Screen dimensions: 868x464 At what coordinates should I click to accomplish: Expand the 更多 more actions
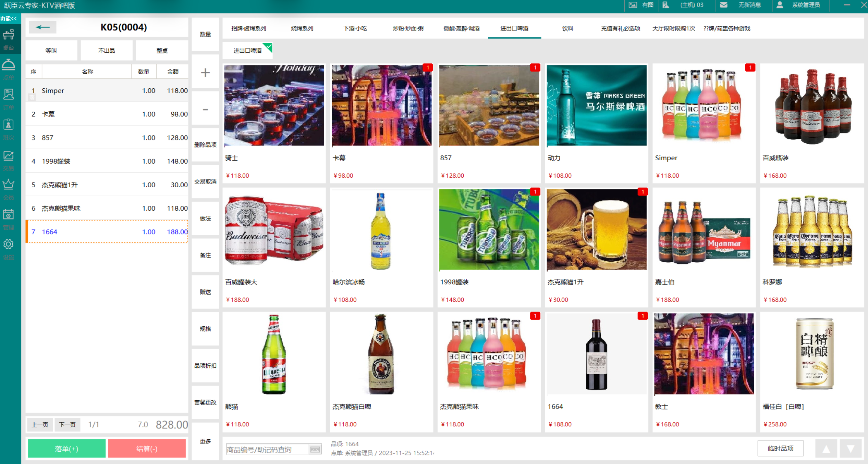[205, 441]
